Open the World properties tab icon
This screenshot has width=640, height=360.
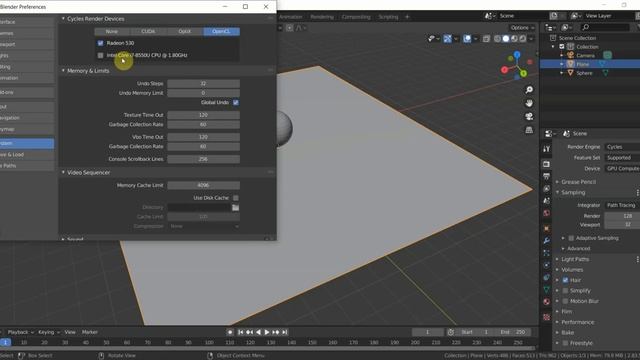pos(547,213)
